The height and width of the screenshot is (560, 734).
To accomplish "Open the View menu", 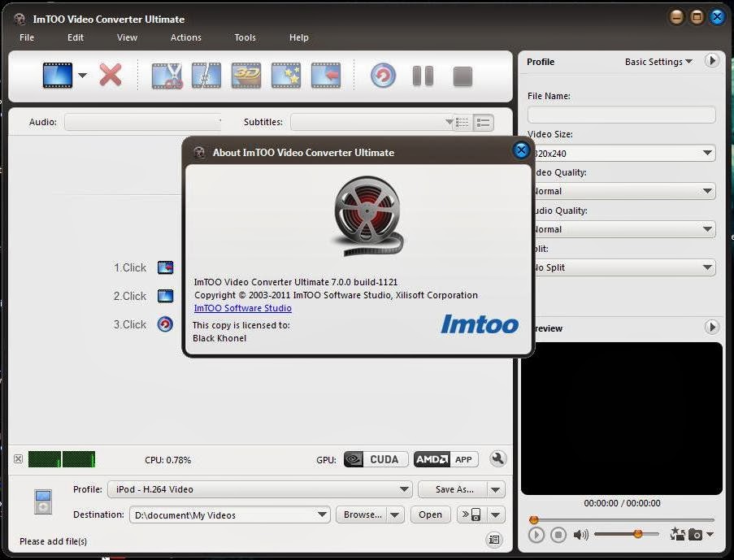I will tap(127, 37).
